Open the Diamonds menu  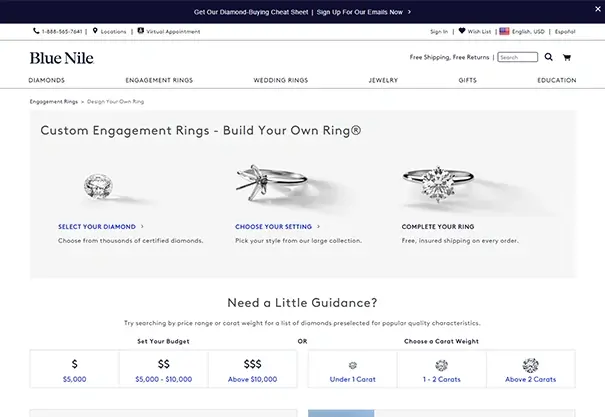coord(47,80)
